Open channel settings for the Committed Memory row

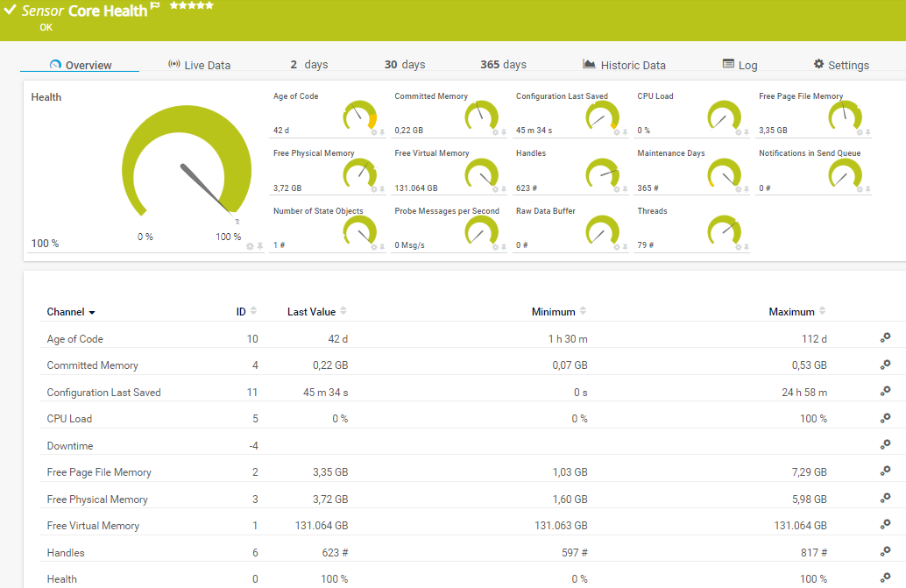coord(885,365)
